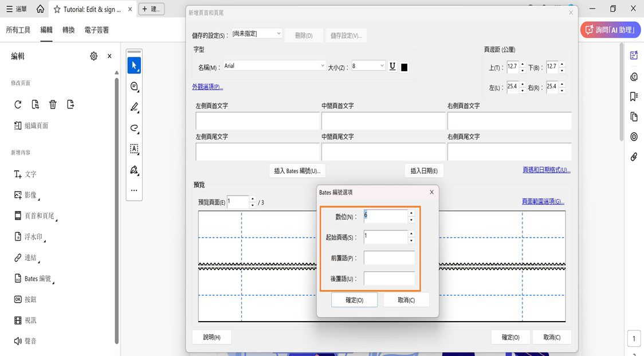Star the Tutorial: Edit & sign tab

coord(57,9)
